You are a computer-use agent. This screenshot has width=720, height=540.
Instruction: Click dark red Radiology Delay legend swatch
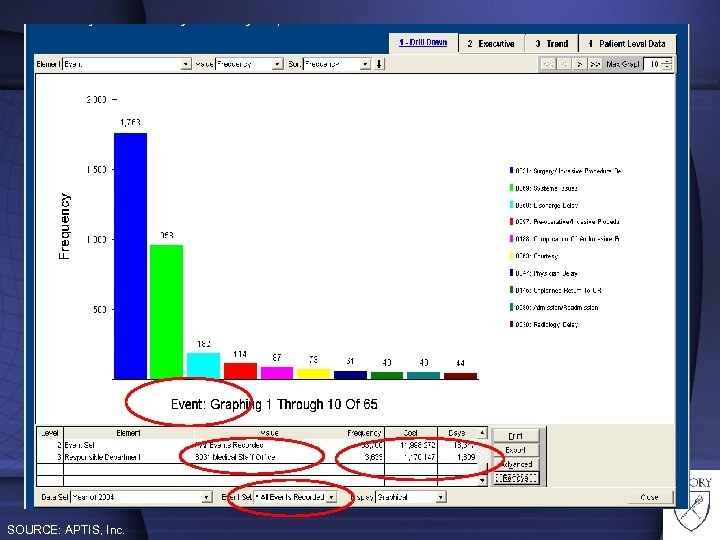(x=511, y=324)
